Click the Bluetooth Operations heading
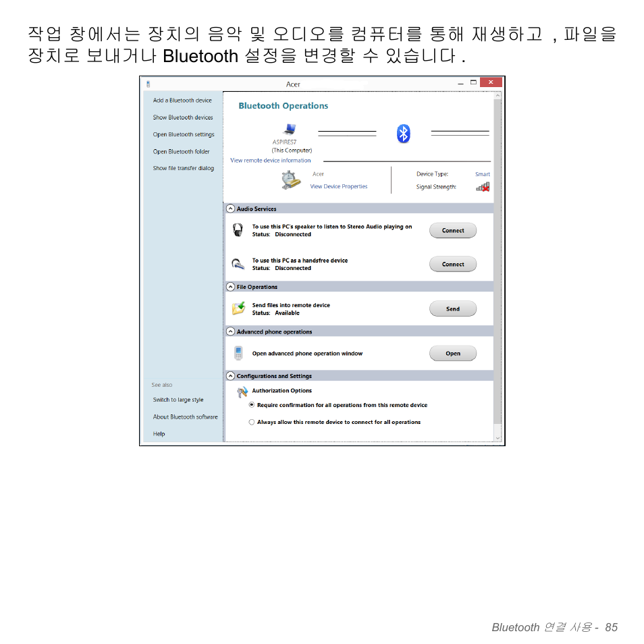This screenshot has height=644, width=644. coord(284,106)
